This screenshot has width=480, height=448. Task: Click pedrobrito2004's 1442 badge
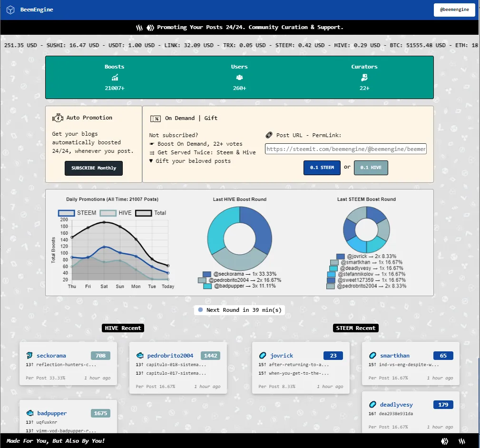click(x=211, y=356)
